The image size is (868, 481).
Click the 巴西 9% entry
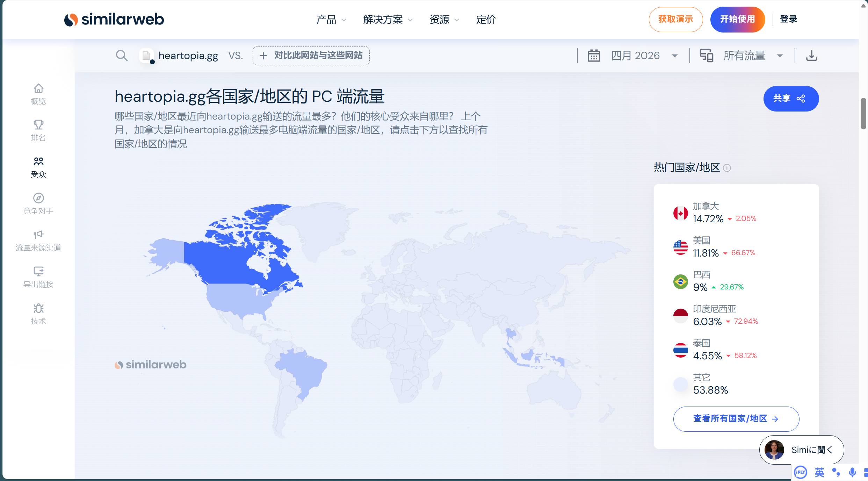pos(708,281)
